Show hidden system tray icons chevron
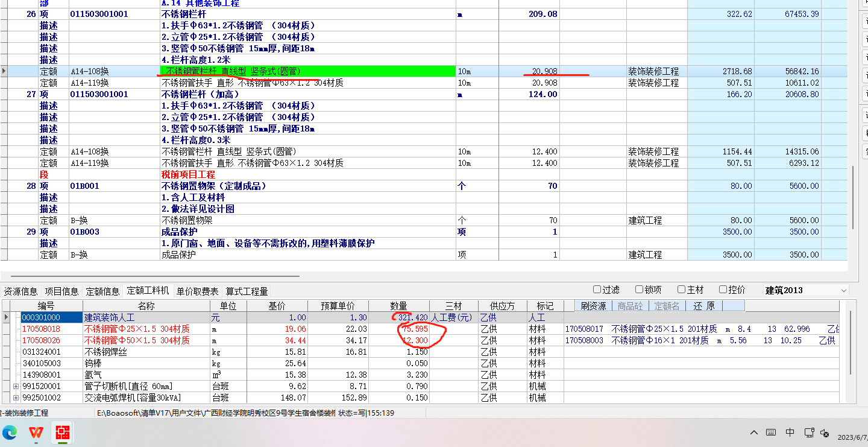The image size is (868, 447). [x=754, y=433]
